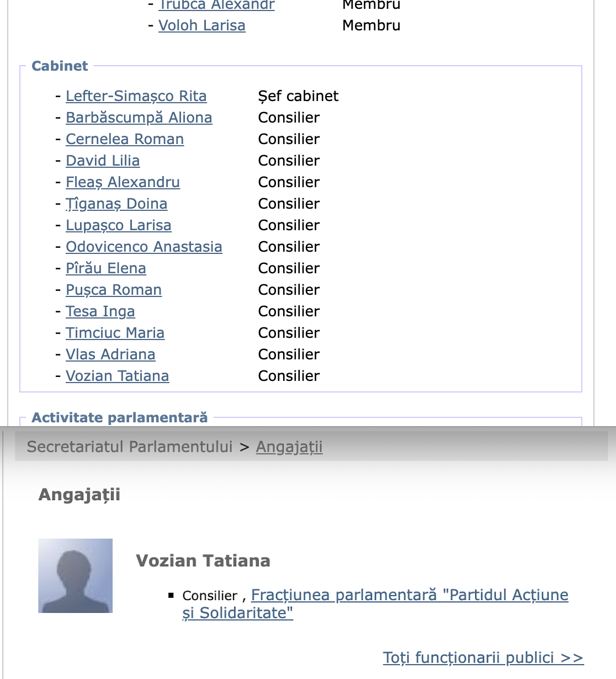The height and width of the screenshot is (679, 616).
Task: Click the Odovicenco Anastasia link
Action: pos(144,247)
